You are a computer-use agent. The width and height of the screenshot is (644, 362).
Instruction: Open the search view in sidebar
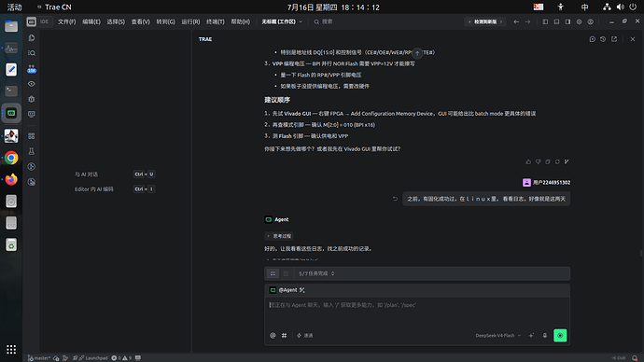pos(32,53)
